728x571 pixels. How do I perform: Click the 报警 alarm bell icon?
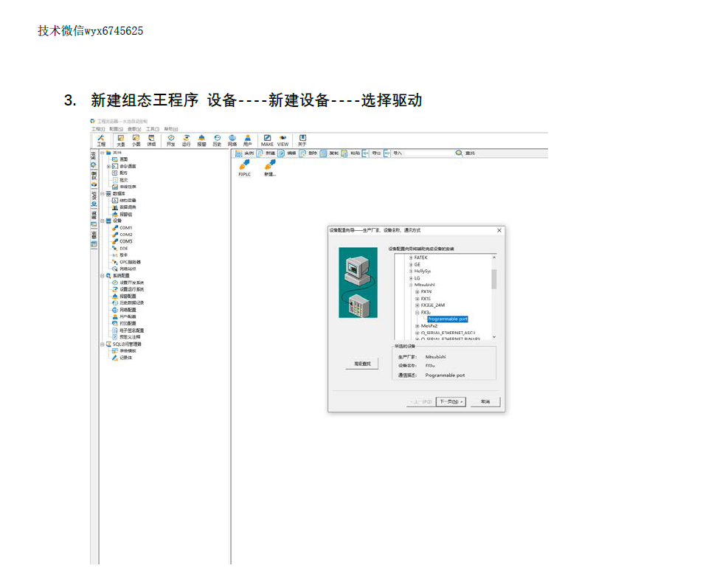201,138
